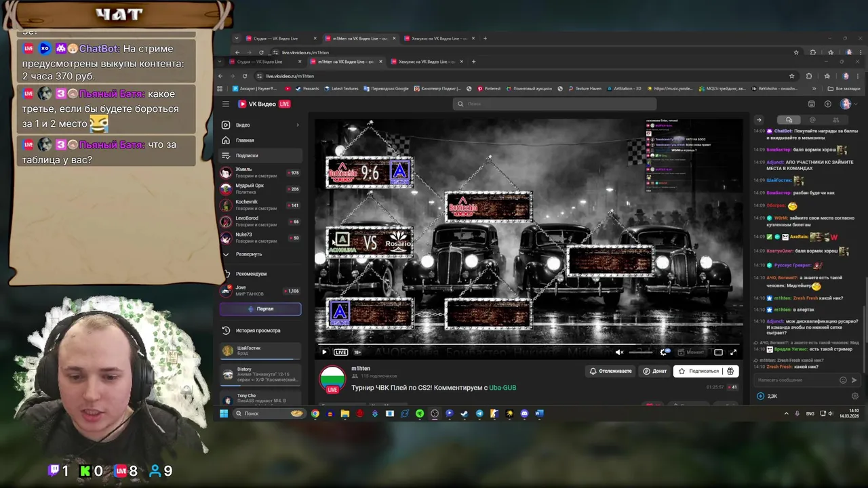The image size is (868, 488).
Task: Go back in the front browser window
Action: tap(220, 76)
